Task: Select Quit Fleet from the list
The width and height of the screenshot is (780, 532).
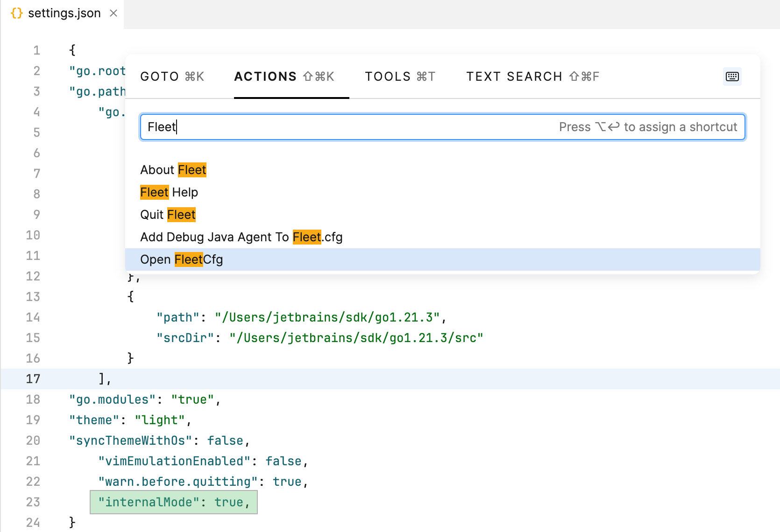Action: coord(168,214)
